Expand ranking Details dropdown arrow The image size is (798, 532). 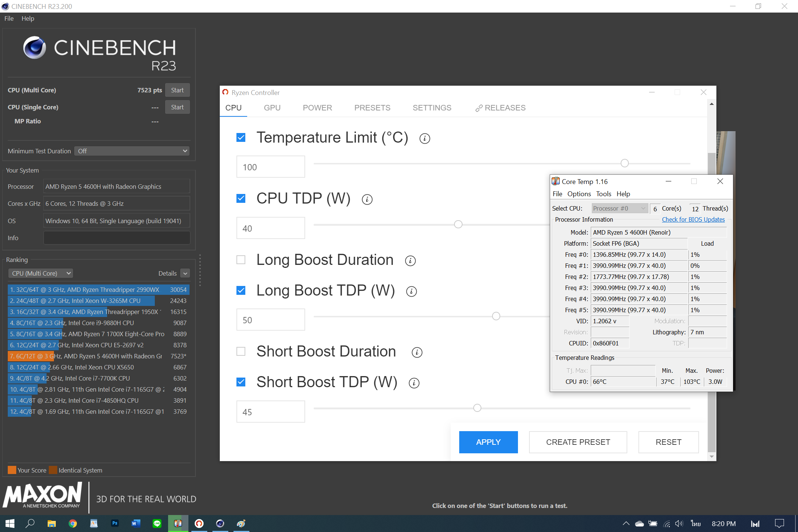(x=185, y=273)
